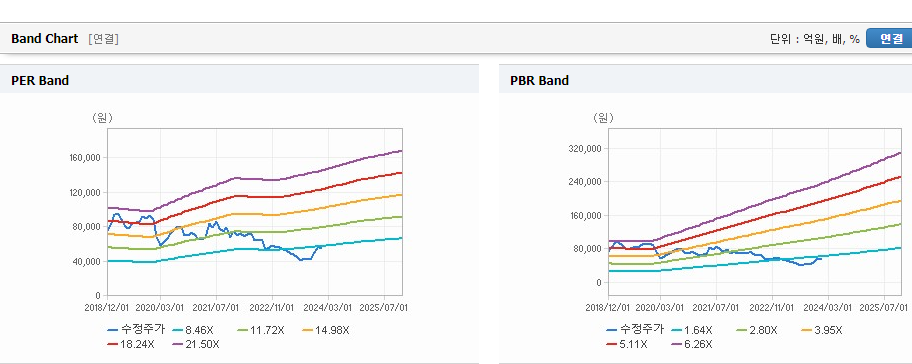
Task: Click the (원) unit label above PER chart
Action: [102, 118]
